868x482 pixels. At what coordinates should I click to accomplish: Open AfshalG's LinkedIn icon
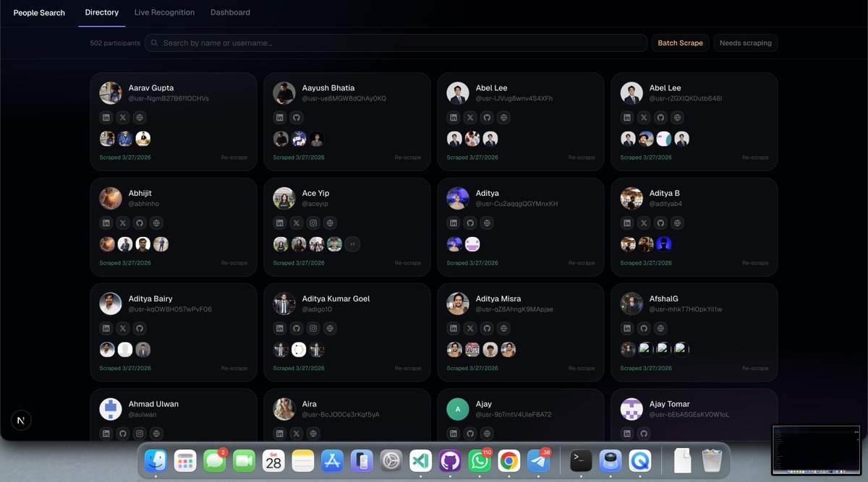click(627, 328)
